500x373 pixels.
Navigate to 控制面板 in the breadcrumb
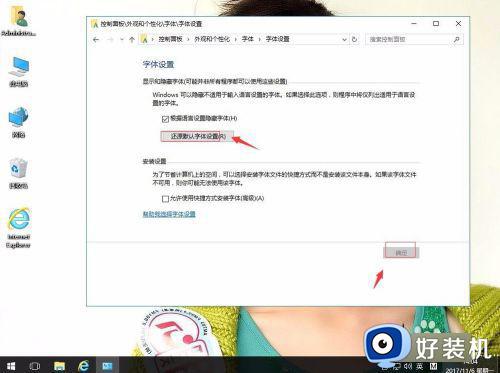[170, 39]
